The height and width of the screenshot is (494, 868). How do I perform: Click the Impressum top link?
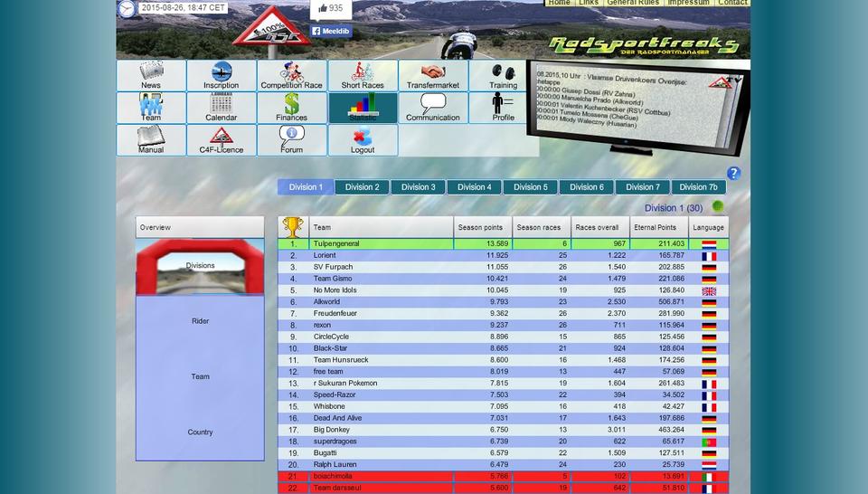point(688,3)
